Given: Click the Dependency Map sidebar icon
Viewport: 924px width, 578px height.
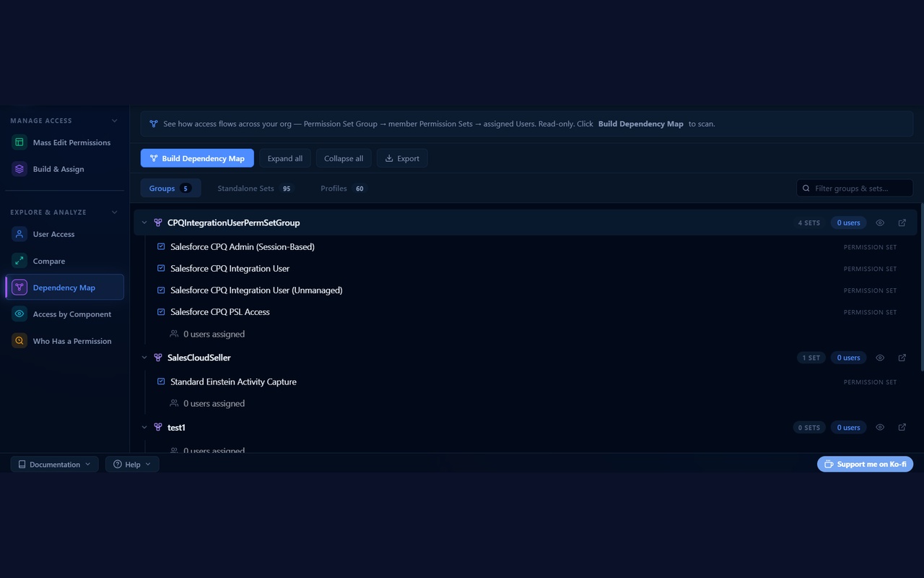Looking at the screenshot, I should [x=19, y=288].
